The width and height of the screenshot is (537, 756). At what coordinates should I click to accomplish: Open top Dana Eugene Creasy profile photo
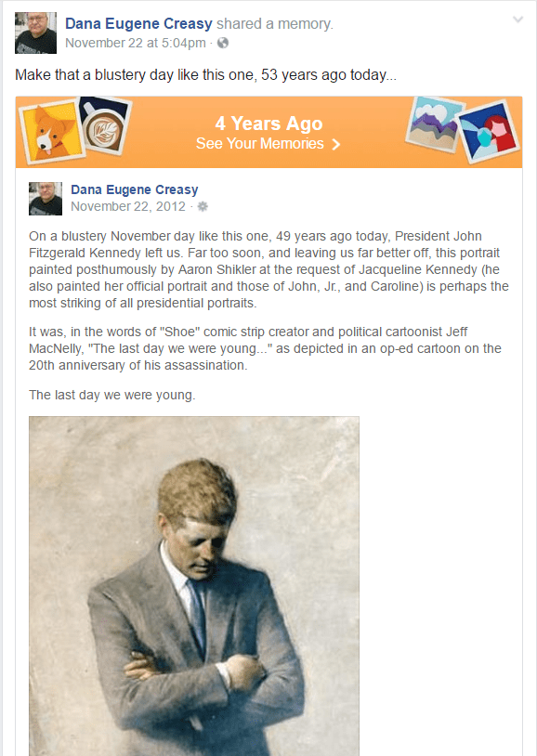(35, 33)
